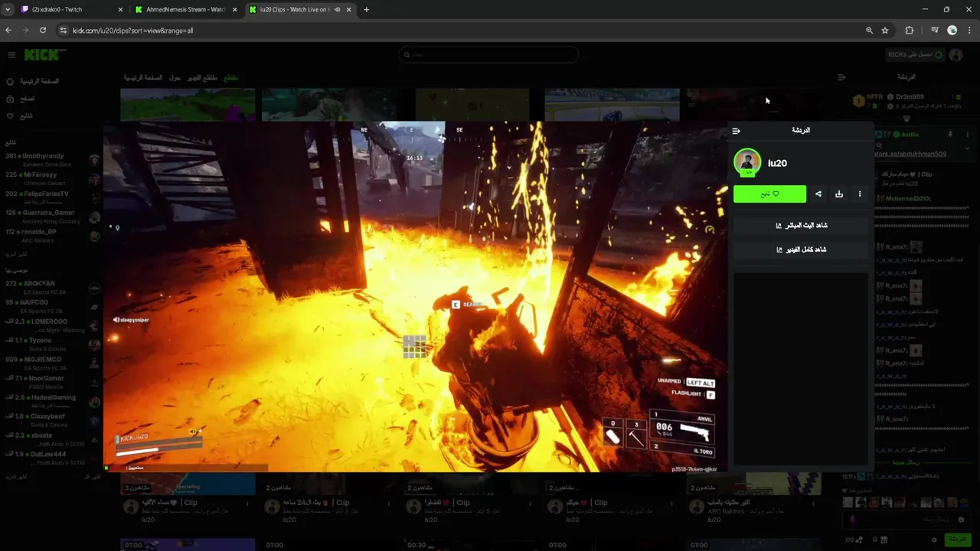This screenshot has width=980, height=551.
Task: Click the share icon in the clip panel
Action: 818,194
